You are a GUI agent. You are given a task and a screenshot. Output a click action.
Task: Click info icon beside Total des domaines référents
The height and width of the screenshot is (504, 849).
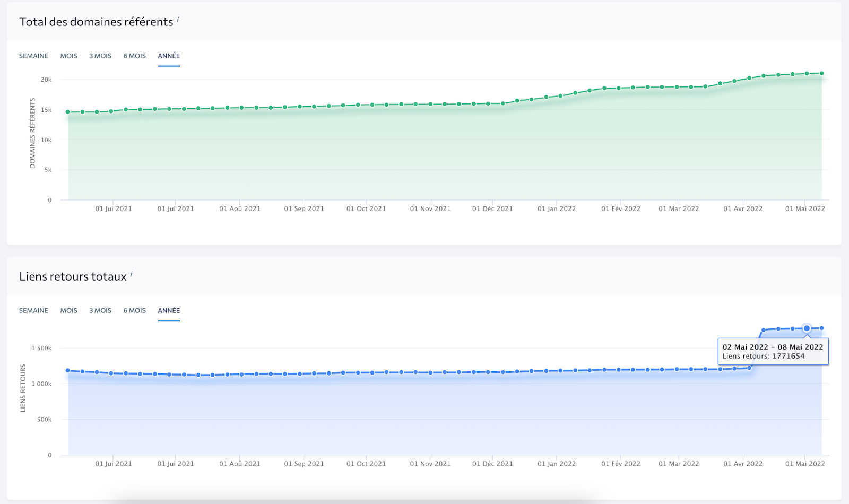click(x=178, y=19)
